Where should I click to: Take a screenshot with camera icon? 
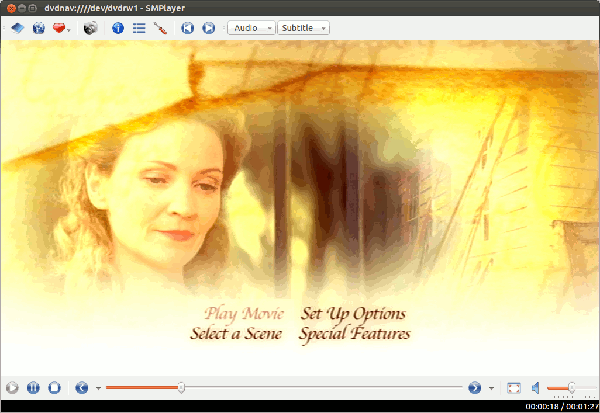tap(91, 28)
